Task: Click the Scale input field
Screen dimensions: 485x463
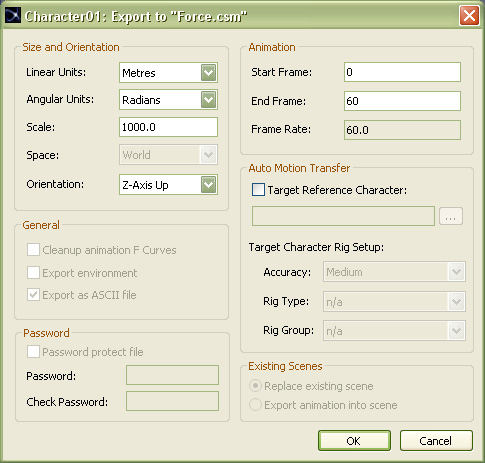Action: click(168, 127)
